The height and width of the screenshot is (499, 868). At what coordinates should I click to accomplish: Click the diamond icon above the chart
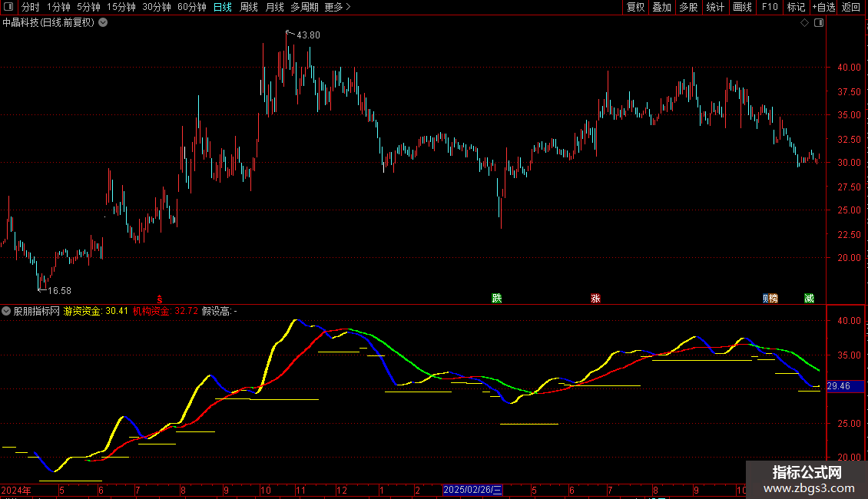[804, 23]
